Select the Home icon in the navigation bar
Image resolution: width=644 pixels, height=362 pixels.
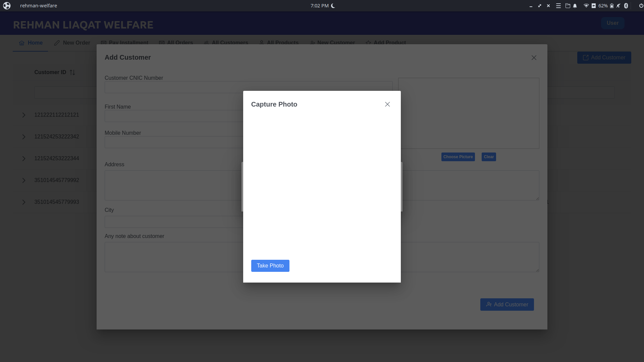click(x=21, y=43)
